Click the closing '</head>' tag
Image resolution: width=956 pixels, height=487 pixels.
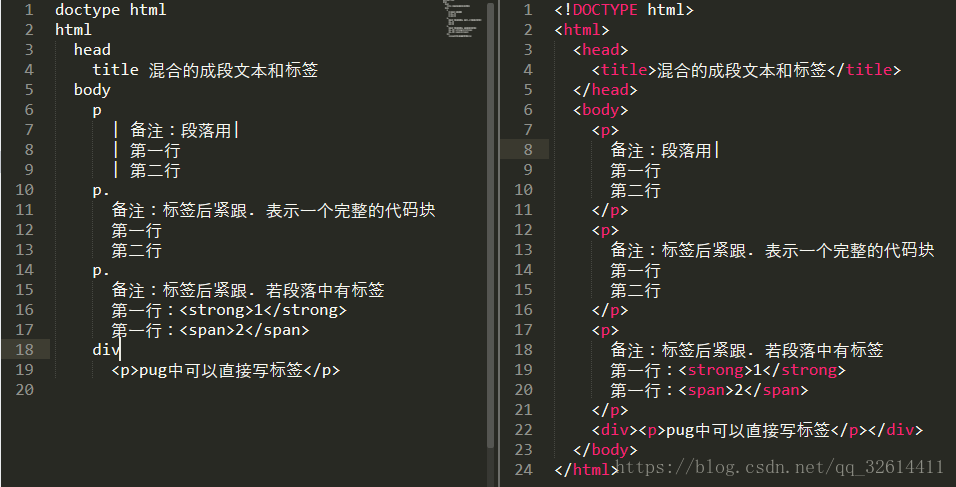pos(605,90)
